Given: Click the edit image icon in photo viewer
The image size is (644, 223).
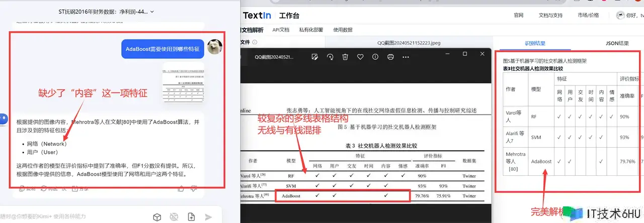Looking at the screenshot, I should point(315,57).
